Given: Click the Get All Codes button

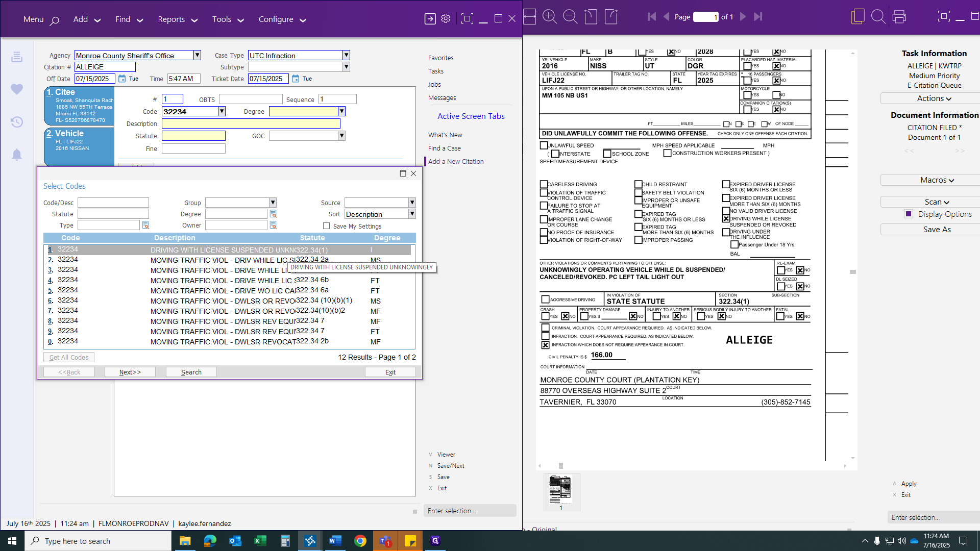Looking at the screenshot, I should 68,357.
